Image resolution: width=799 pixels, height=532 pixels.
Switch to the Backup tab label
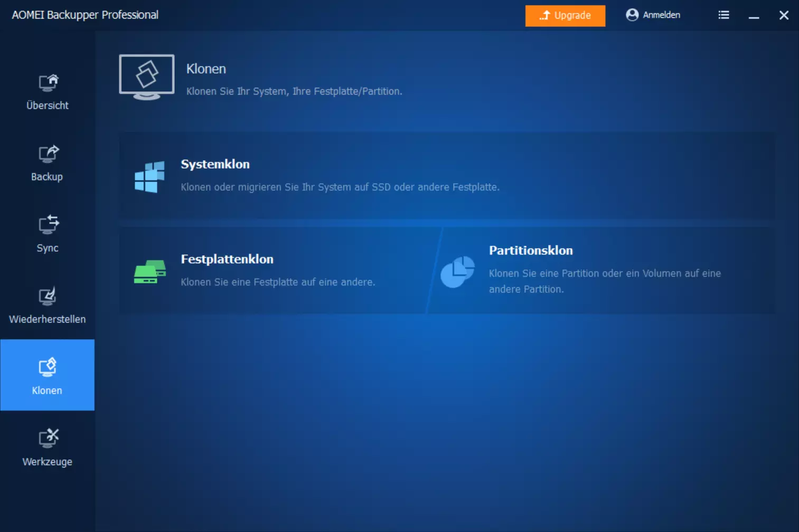[47, 177]
